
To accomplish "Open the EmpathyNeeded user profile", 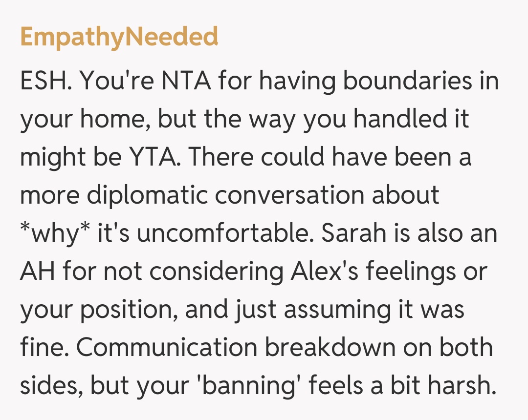I will 119,37.
